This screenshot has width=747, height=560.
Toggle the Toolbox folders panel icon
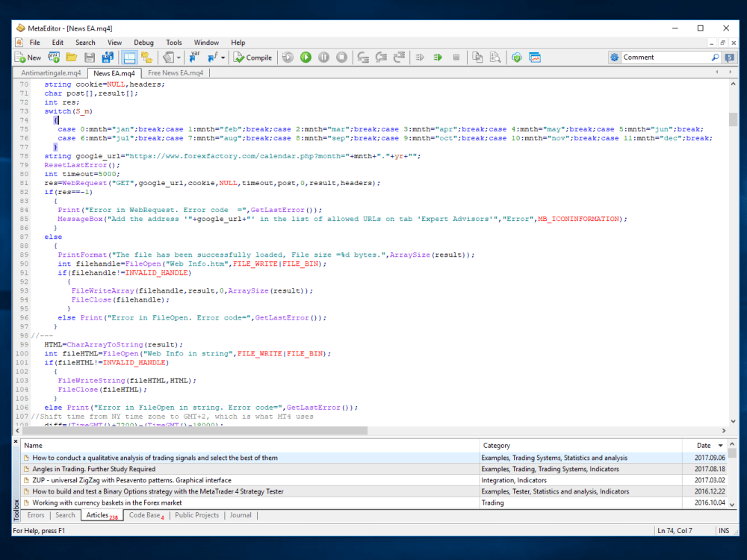(x=148, y=57)
